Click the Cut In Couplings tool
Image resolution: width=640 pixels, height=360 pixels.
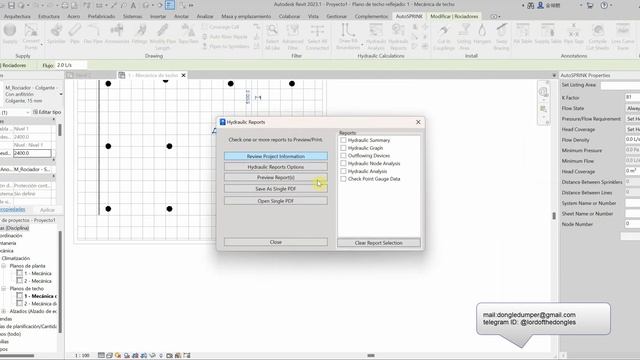[444, 37]
